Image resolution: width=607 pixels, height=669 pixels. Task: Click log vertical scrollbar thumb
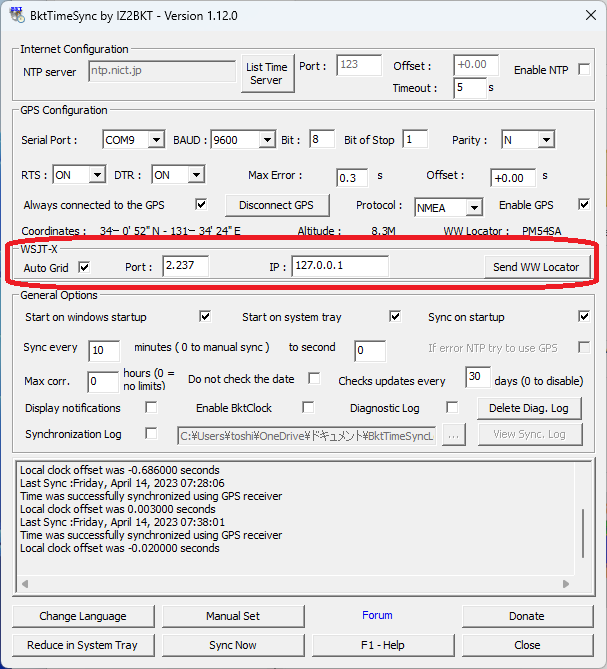point(583,533)
